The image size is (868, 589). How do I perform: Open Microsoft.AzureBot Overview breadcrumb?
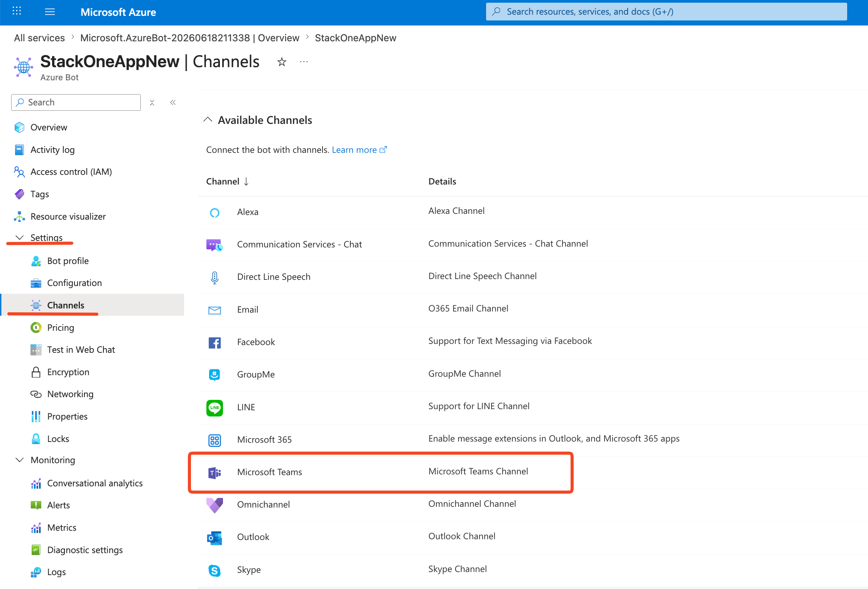190,38
